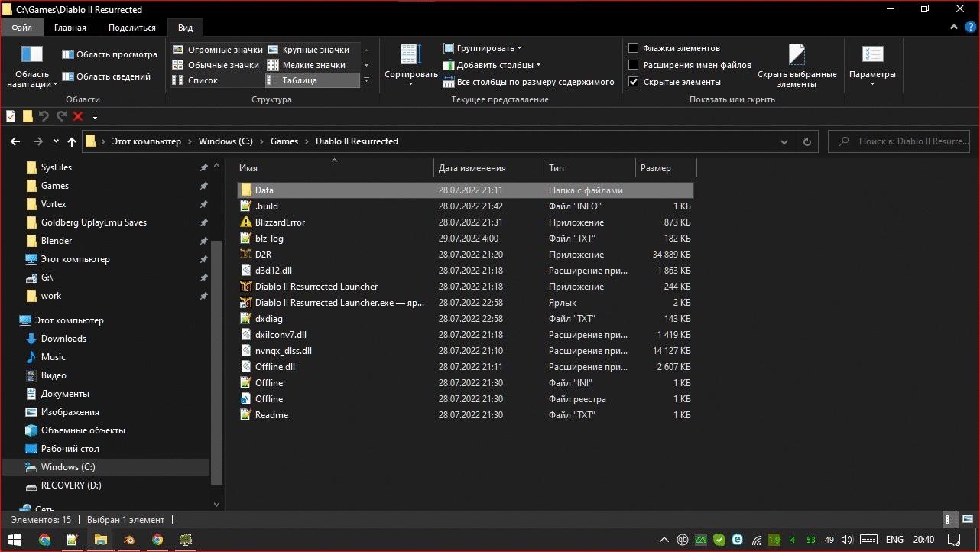Open the Add columns (Добавить столбцы) dropdown

tap(493, 65)
